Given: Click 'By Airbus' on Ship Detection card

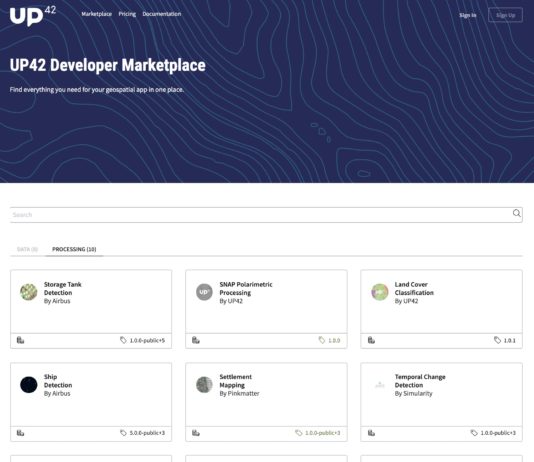Looking at the screenshot, I should click(57, 394).
